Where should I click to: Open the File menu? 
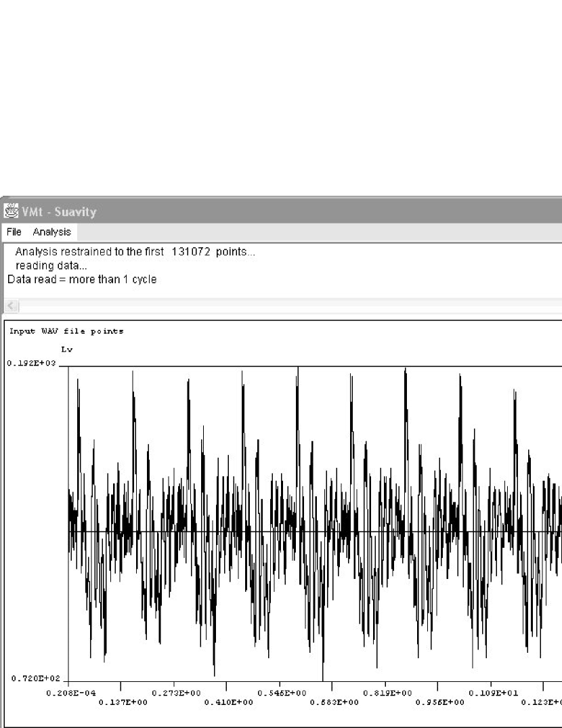[14, 232]
